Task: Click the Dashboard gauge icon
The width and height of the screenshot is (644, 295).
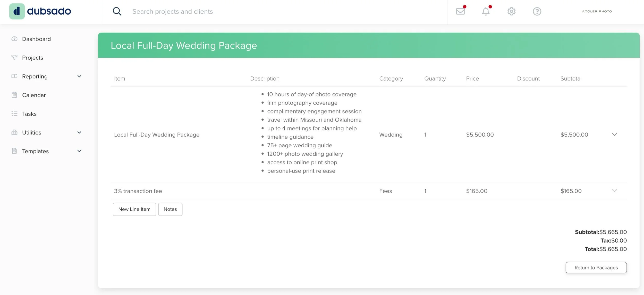Action: pyautogui.click(x=14, y=39)
